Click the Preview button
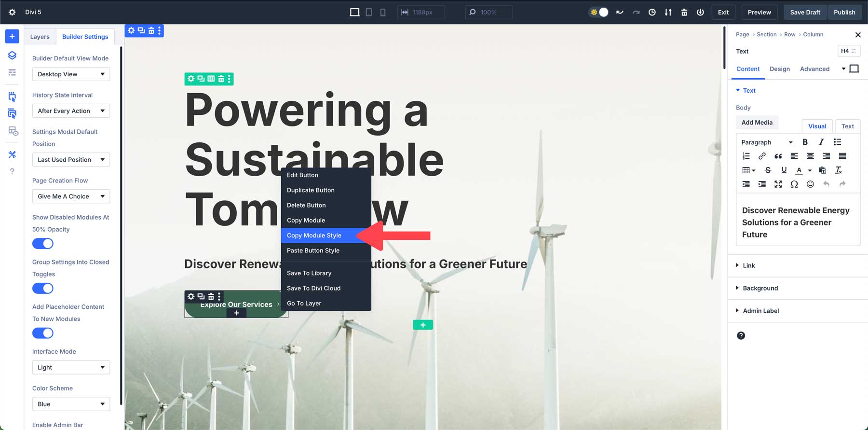Viewport: 868px width, 430px height. [759, 12]
